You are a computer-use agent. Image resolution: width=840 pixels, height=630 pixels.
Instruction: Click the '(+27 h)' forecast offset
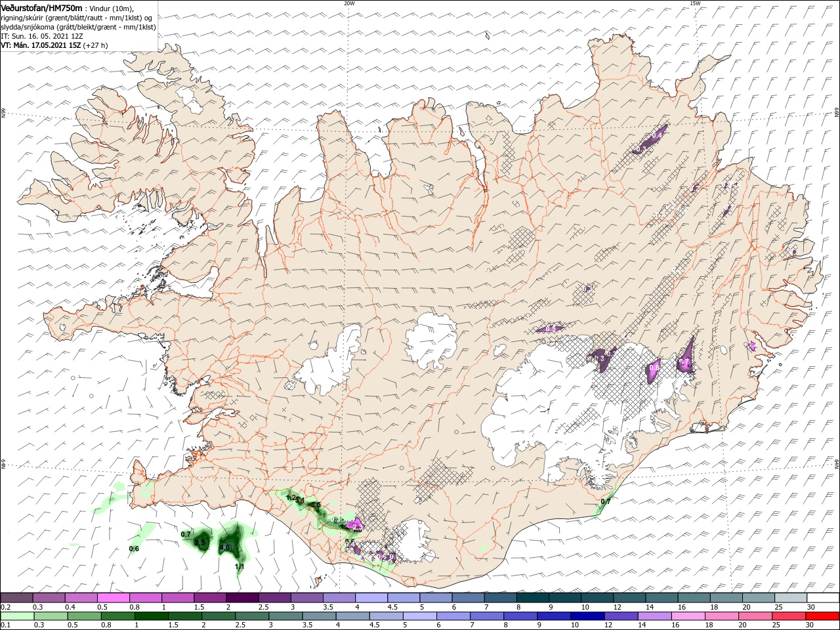click(96, 45)
